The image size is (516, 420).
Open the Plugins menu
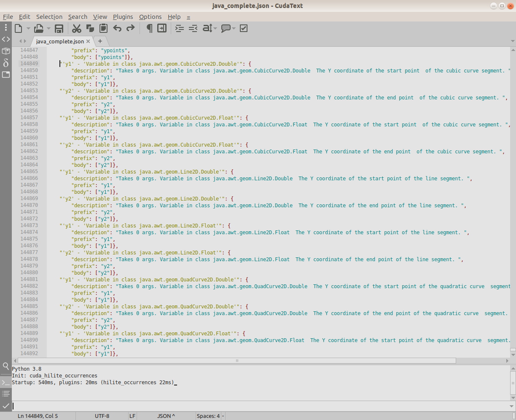(x=123, y=17)
